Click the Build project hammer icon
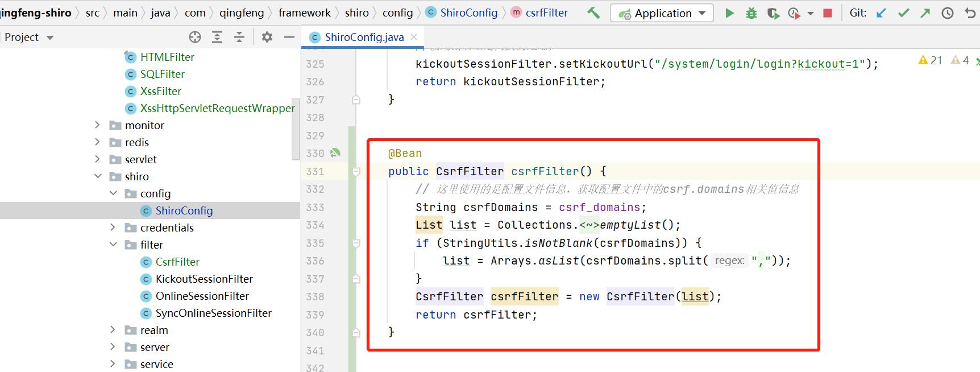The image size is (980, 372). pos(593,13)
